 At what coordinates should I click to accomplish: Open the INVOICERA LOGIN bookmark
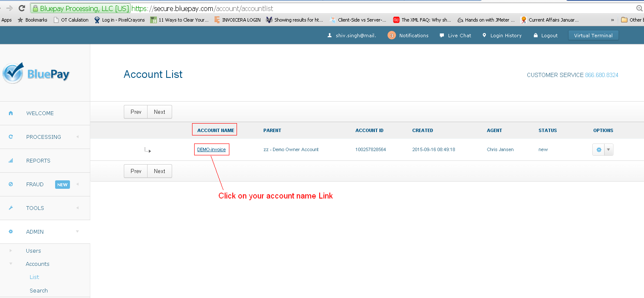tap(237, 20)
